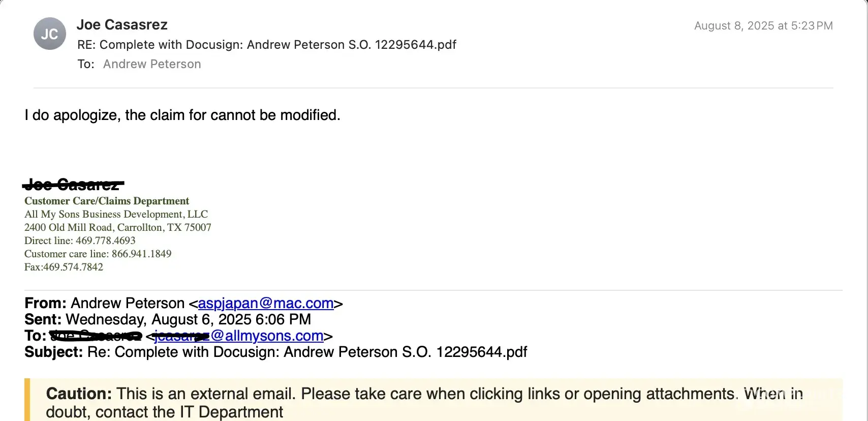Click the JC sender avatar icon
The width and height of the screenshot is (868, 421).
tap(49, 34)
